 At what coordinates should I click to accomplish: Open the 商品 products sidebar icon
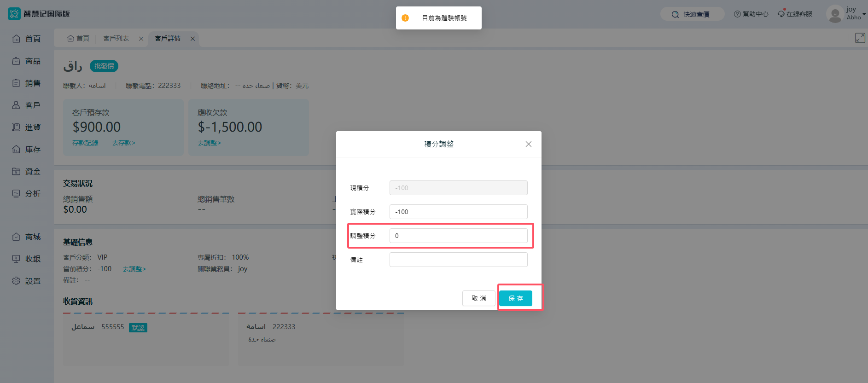[x=16, y=61]
